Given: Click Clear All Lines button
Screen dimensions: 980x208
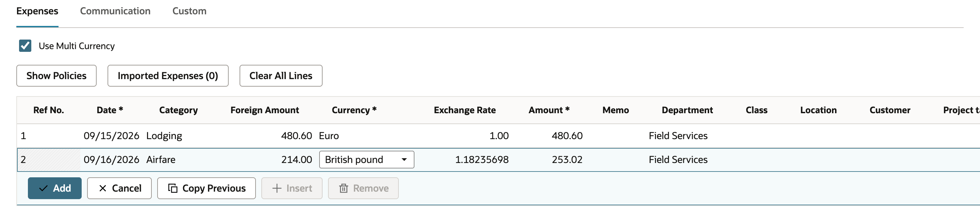Looking at the screenshot, I should [x=281, y=76].
